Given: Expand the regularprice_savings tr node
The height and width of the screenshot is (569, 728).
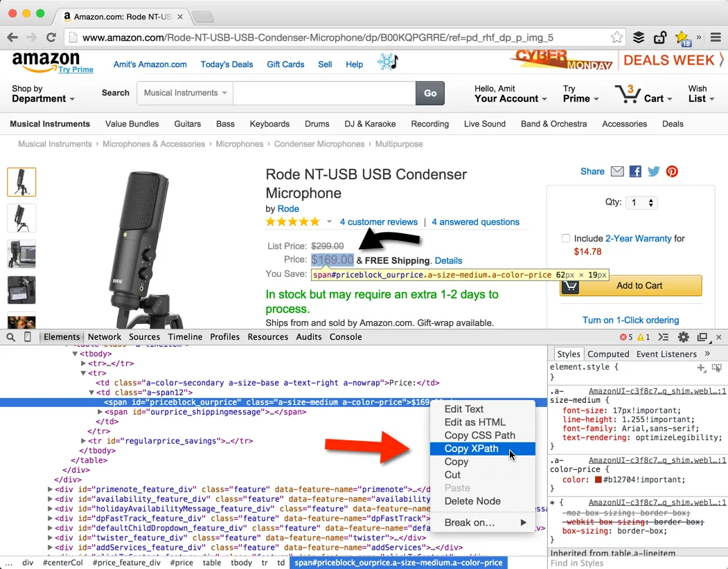Looking at the screenshot, I should point(84,441).
